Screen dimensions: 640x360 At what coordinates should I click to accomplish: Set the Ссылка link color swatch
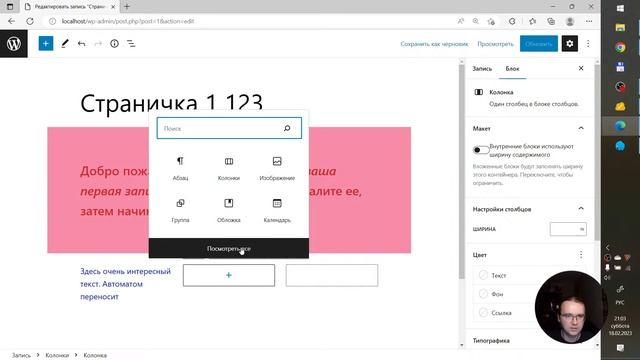pyautogui.click(x=483, y=313)
